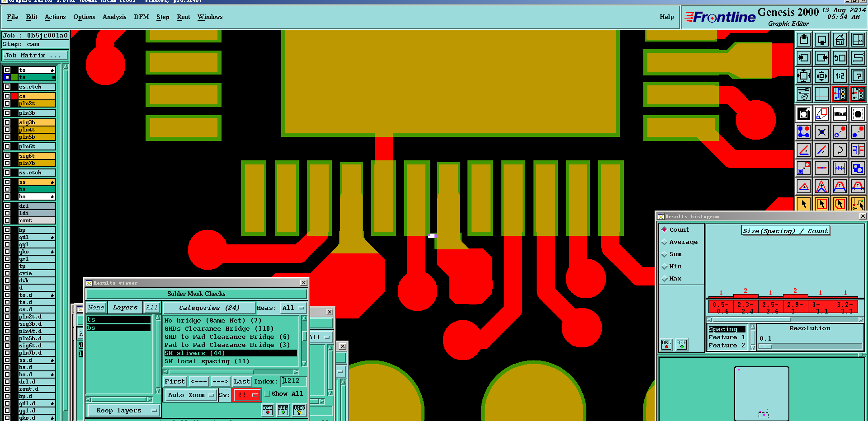Click UNDO icon in Results viewer
Viewport: 868px width, 421px height.
(x=299, y=410)
